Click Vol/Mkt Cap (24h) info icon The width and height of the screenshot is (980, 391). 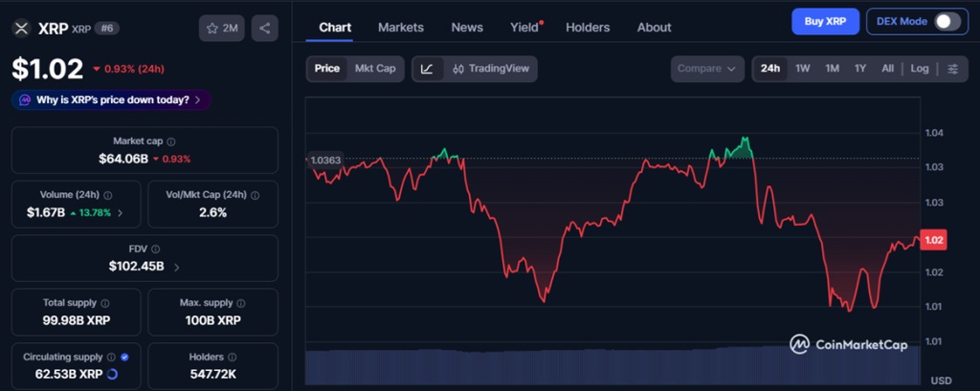(255, 195)
